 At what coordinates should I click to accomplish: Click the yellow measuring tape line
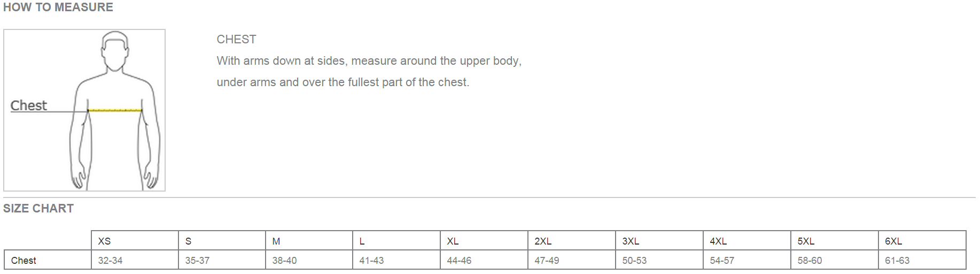point(115,110)
